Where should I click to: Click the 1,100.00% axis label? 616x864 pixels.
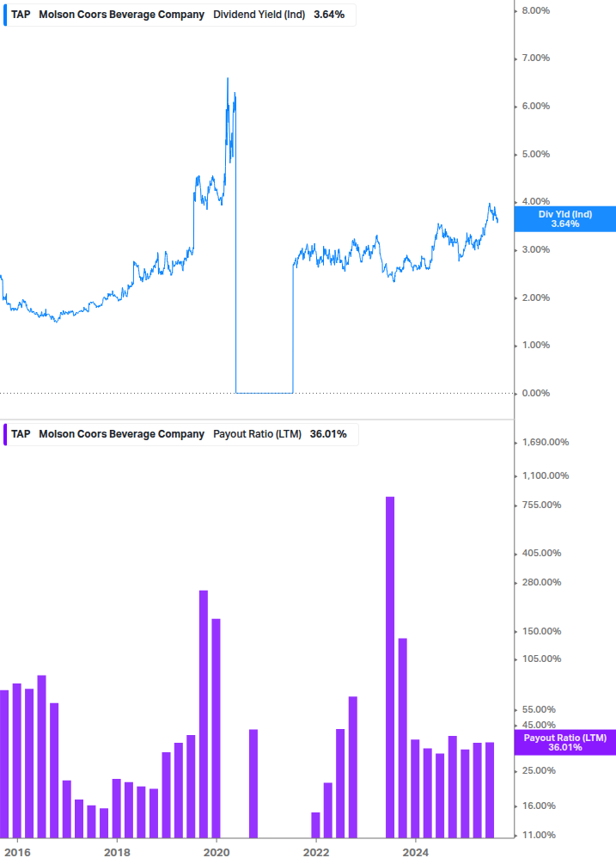click(545, 475)
